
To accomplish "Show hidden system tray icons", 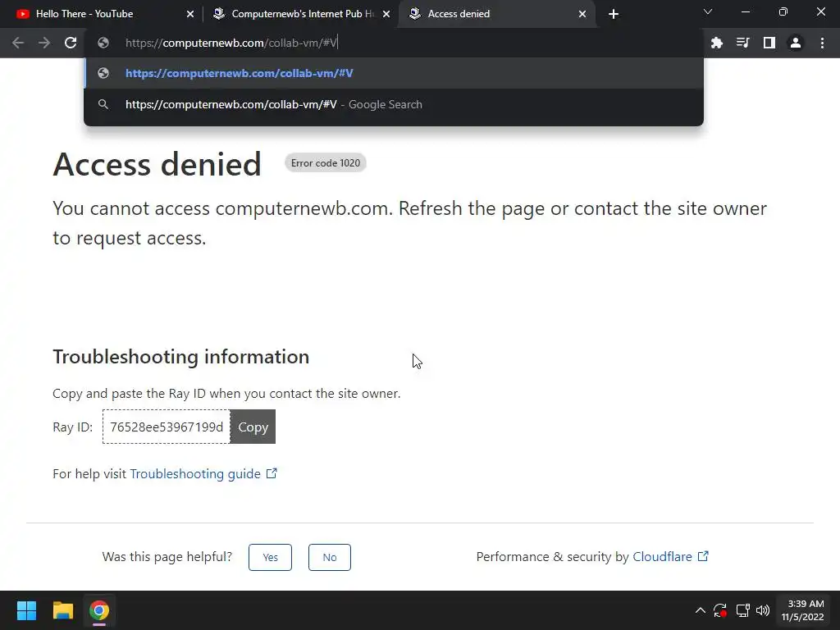I will coord(700,610).
